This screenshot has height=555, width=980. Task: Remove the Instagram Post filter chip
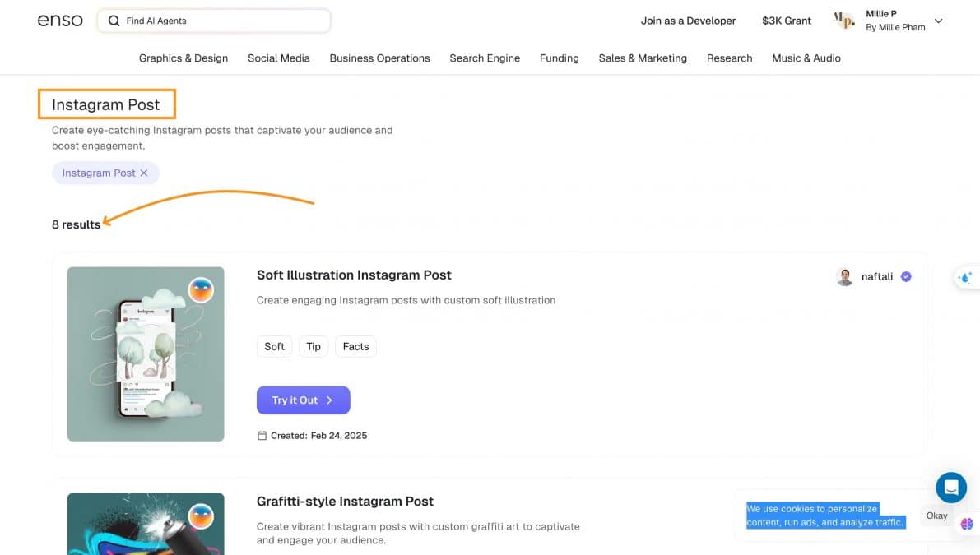[144, 173]
